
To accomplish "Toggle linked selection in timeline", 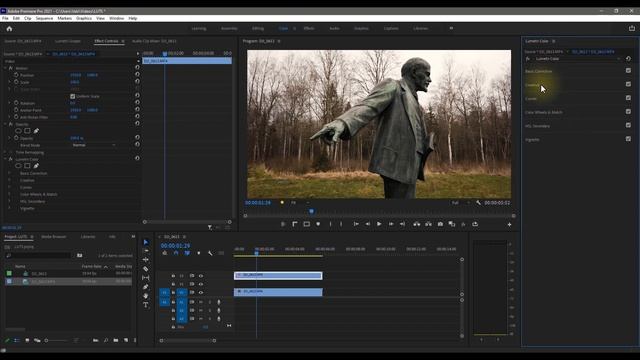I will [x=187, y=253].
